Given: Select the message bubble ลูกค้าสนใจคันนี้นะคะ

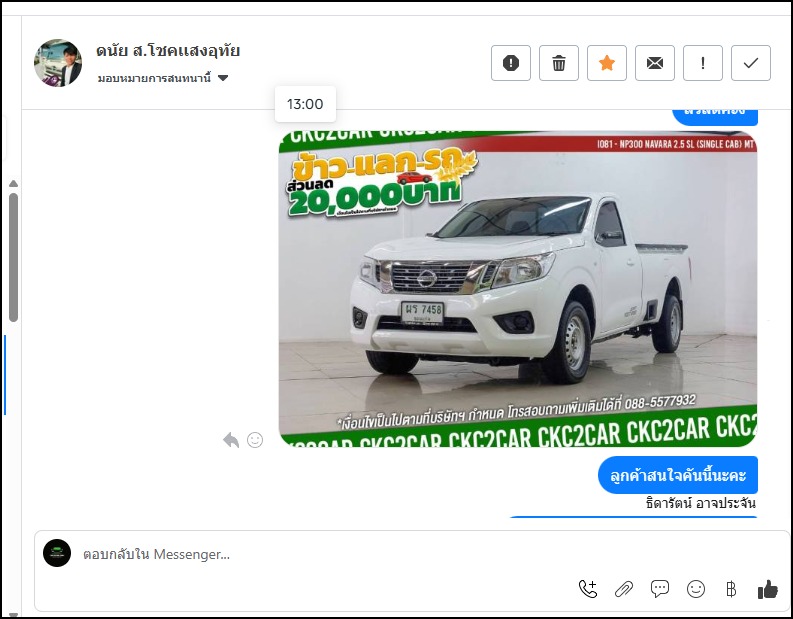Looking at the screenshot, I should [x=678, y=475].
